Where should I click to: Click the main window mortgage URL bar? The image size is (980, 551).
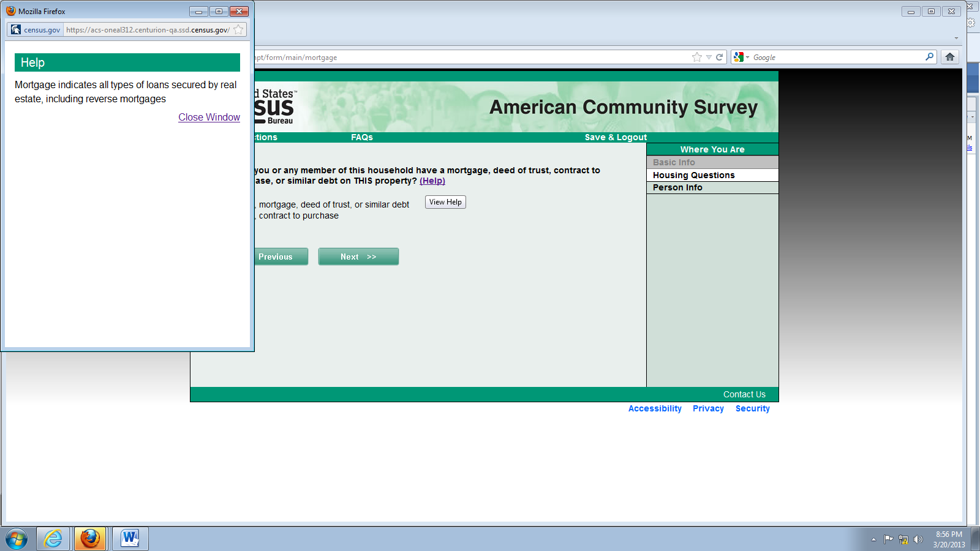tap(472, 57)
